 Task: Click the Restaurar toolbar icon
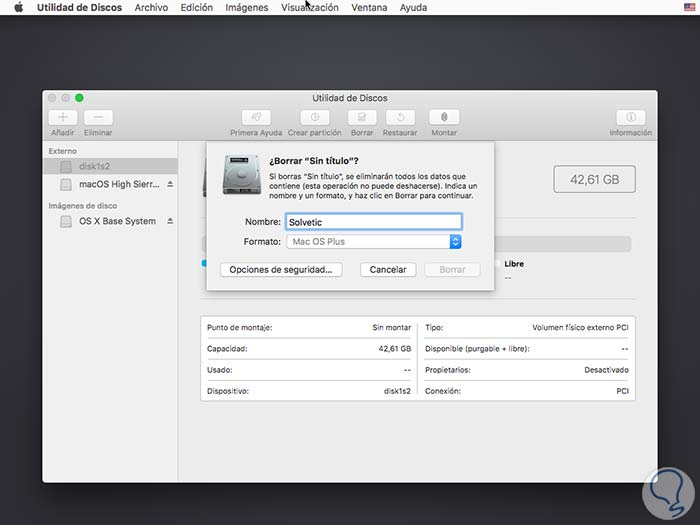[x=400, y=117]
